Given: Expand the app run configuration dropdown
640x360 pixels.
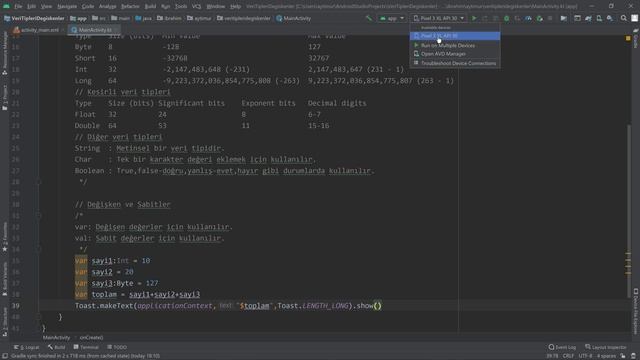Looking at the screenshot, I should tap(391, 18).
